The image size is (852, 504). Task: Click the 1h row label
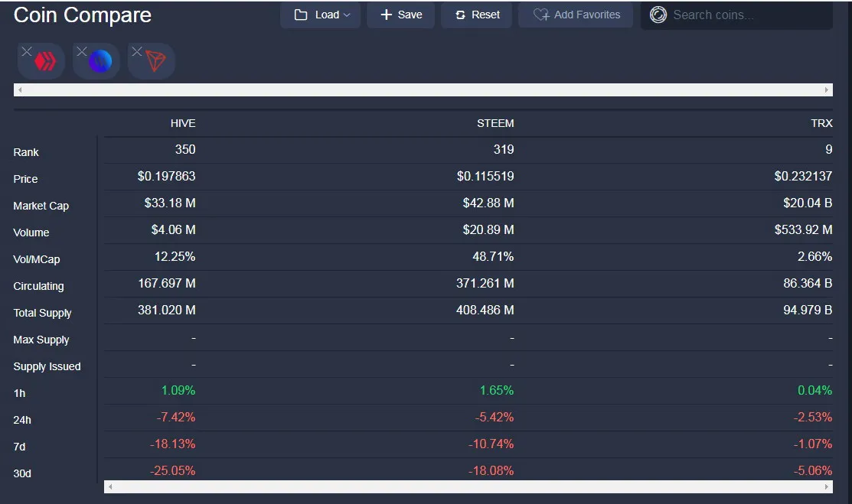(20, 393)
